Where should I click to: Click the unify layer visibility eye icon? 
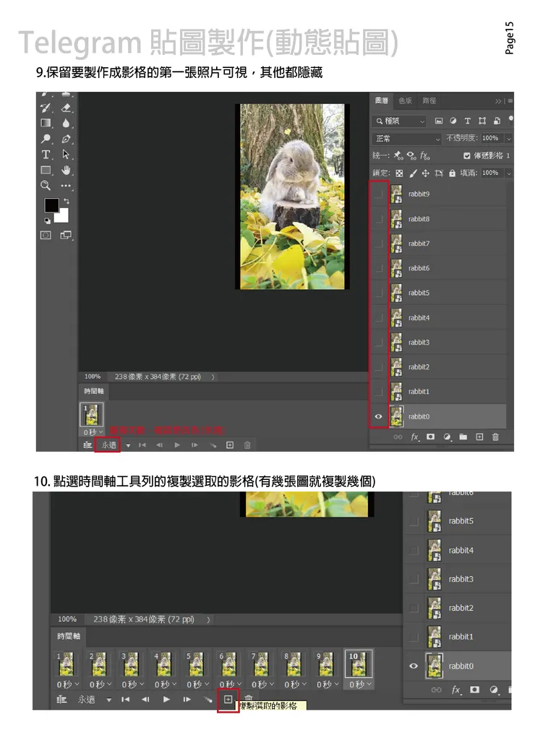[411, 155]
